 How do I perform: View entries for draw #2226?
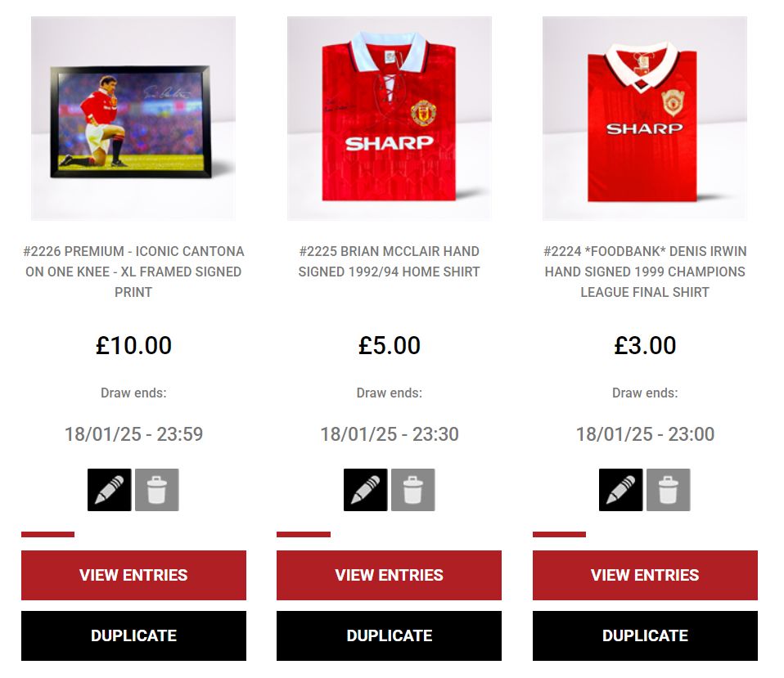tap(133, 575)
